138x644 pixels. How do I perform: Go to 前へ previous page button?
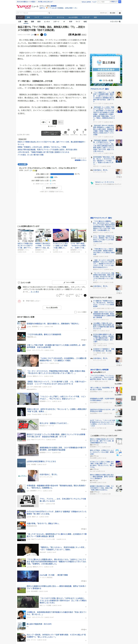43,122
